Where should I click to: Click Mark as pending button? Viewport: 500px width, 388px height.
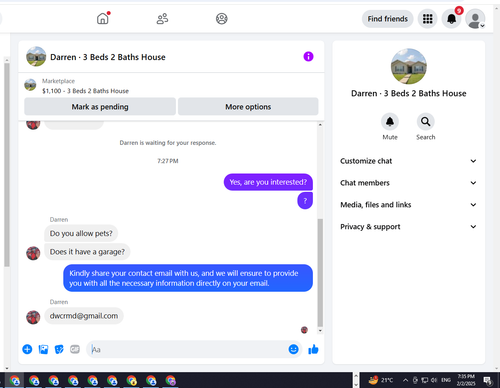[100, 107]
